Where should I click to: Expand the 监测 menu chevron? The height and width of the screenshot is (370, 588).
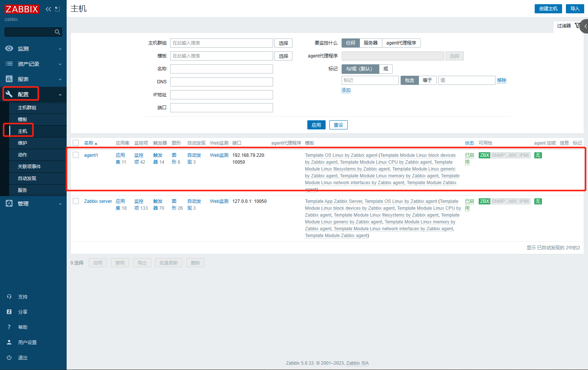coord(60,49)
